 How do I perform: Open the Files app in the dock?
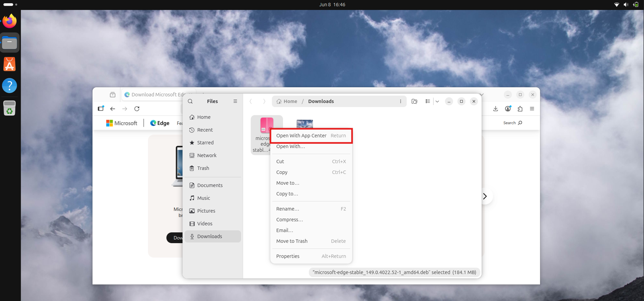[10, 43]
